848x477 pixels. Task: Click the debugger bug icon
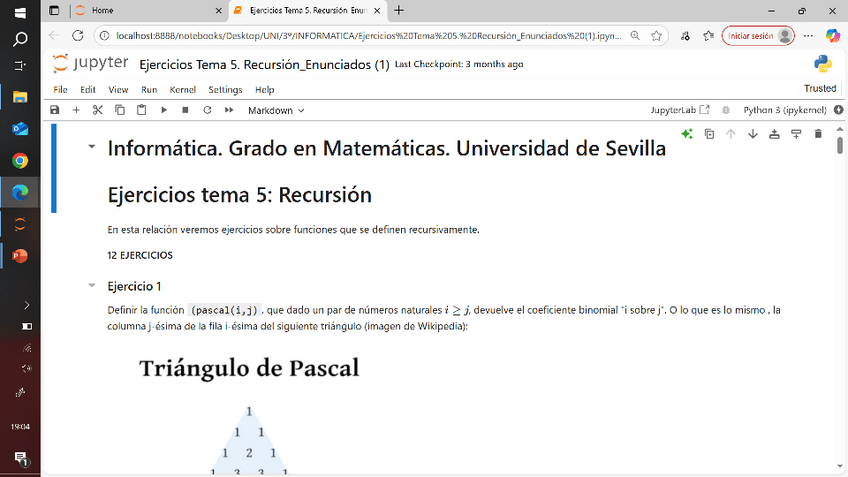[x=726, y=110]
